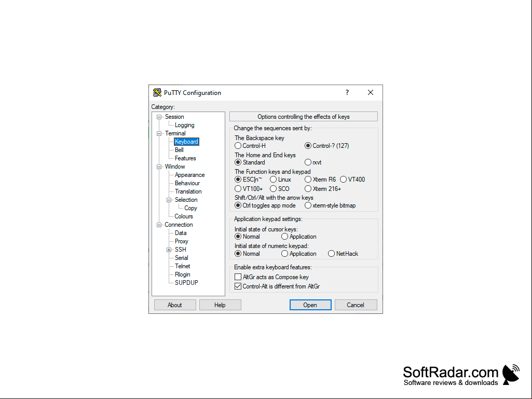
Task: Open the Serial settings
Action: coord(182,258)
